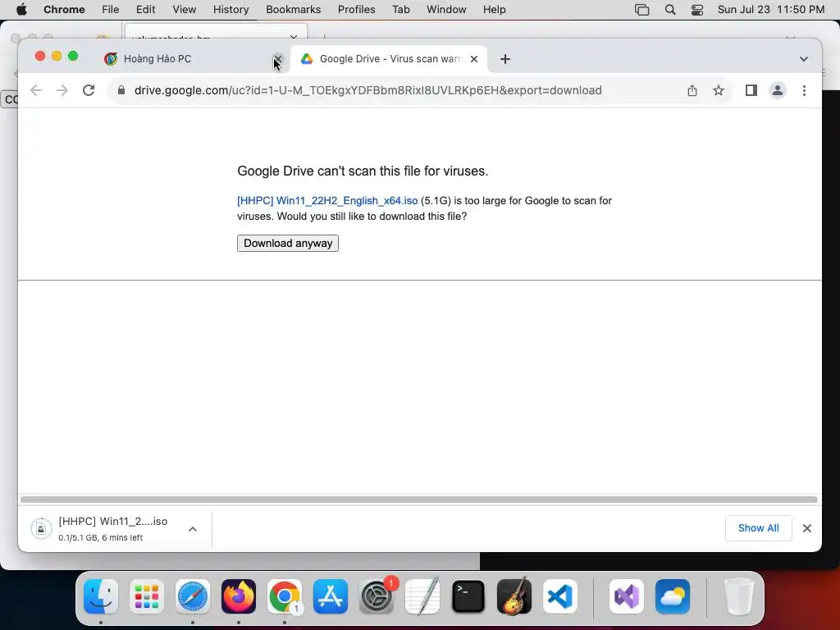This screenshot has height=630, width=840.
Task: Open the Apple menu
Action: (21, 10)
